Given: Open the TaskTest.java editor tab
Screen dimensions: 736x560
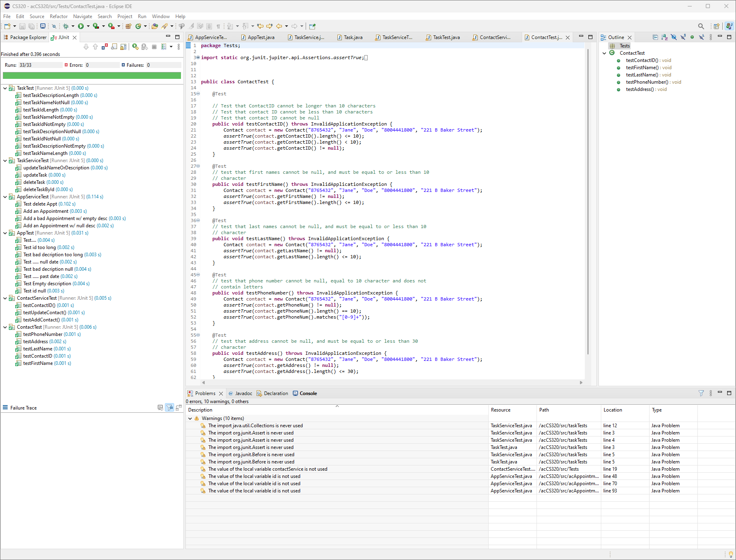Looking at the screenshot, I should 443,37.
